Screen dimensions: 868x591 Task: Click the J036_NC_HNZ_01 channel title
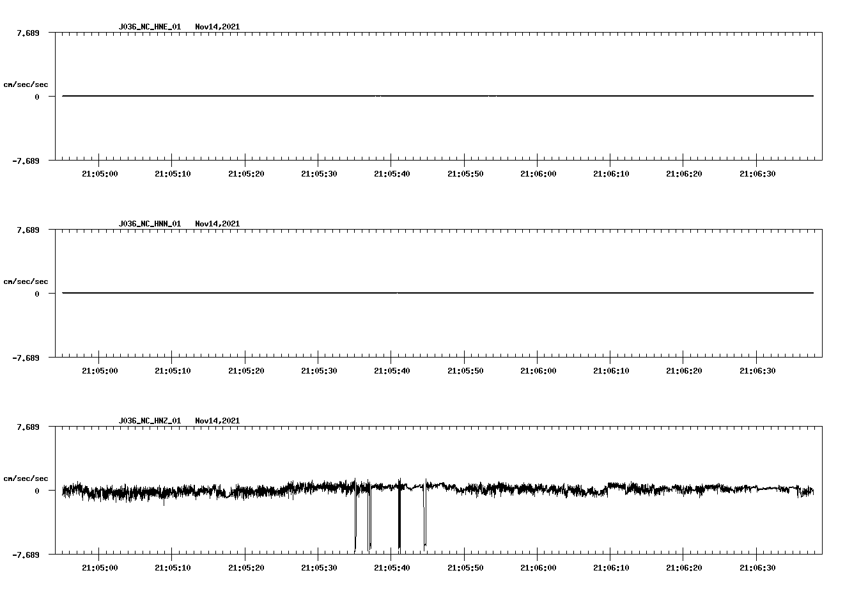tap(150, 421)
